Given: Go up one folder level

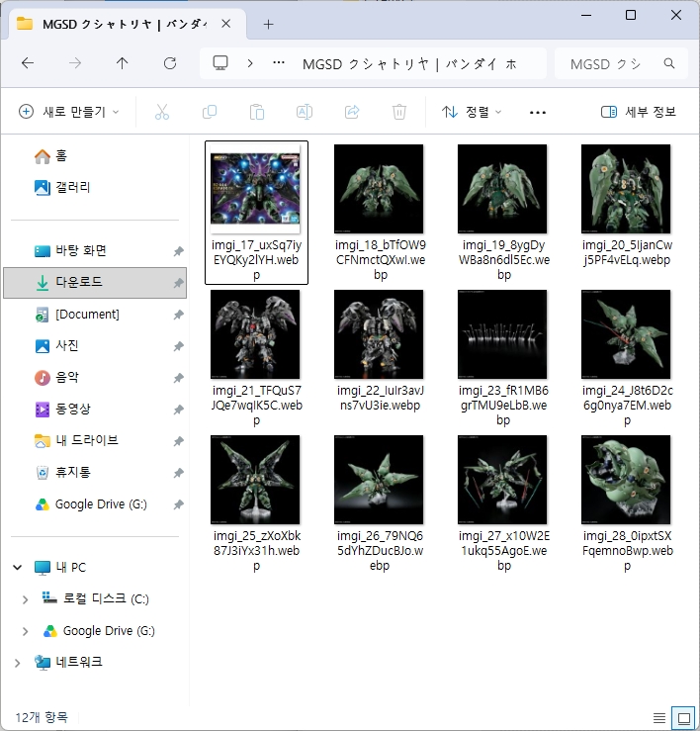Looking at the screenshot, I should tap(122, 63).
